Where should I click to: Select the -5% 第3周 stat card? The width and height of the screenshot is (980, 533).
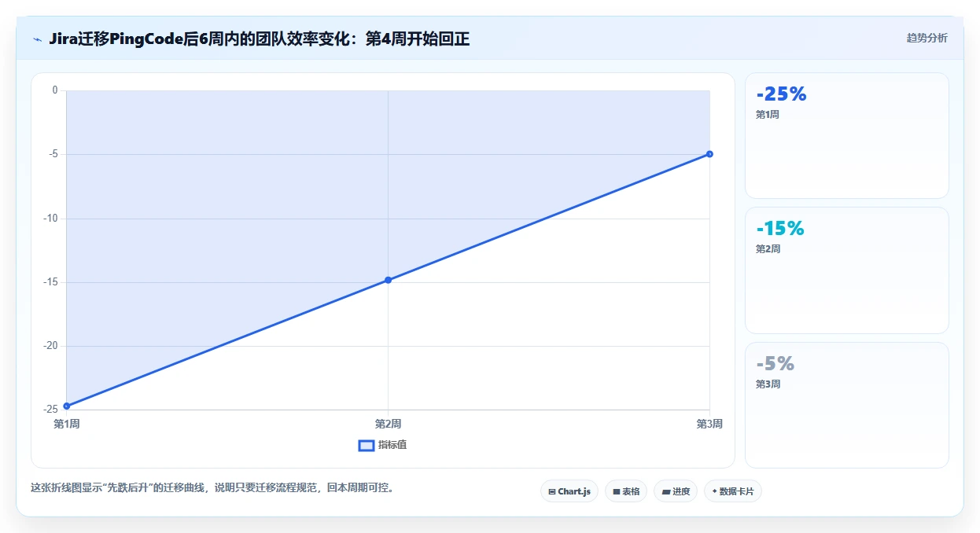(x=847, y=405)
